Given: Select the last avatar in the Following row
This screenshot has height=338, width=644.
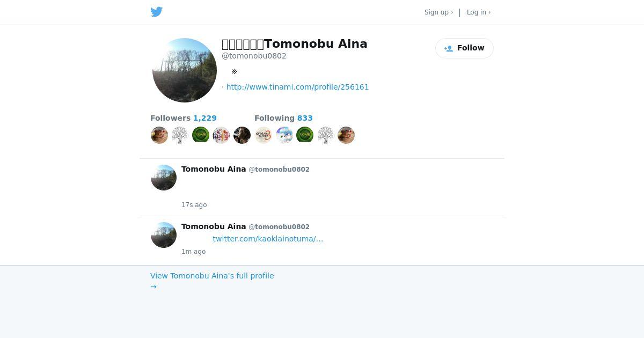Looking at the screenshot, I should tap(346, 135).
